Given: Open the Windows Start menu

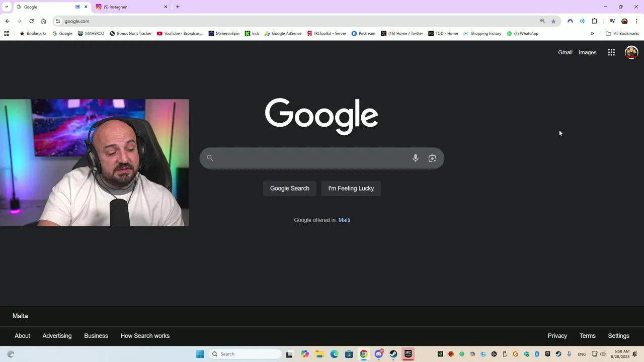Looking at the screenshot, I should click(x=200, y=354).
